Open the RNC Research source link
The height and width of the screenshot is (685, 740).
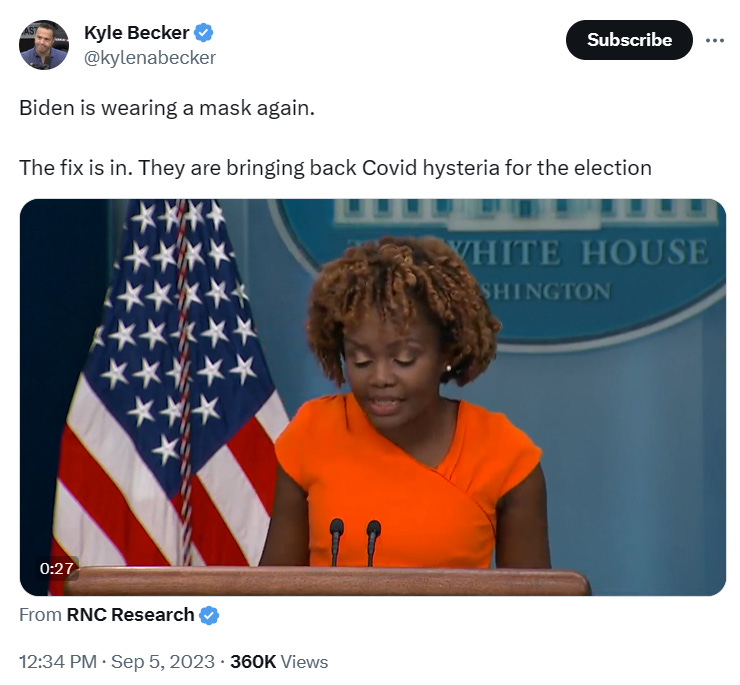[130, 615]
